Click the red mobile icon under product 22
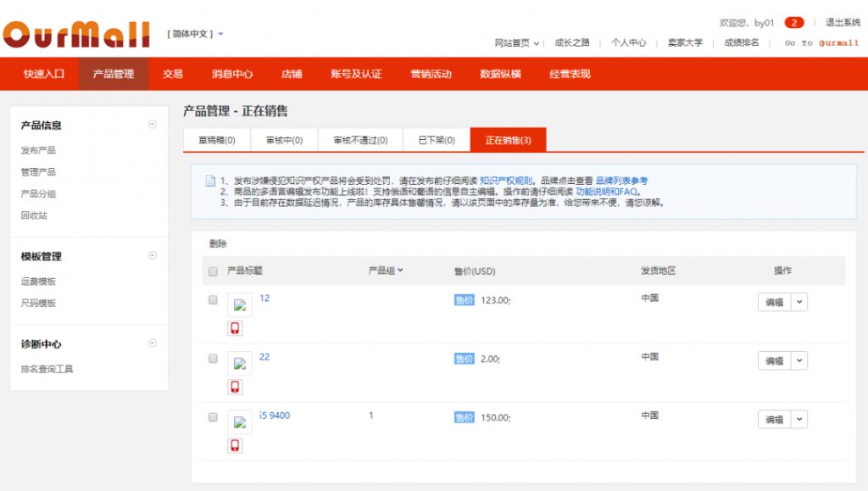 point(235,387)
